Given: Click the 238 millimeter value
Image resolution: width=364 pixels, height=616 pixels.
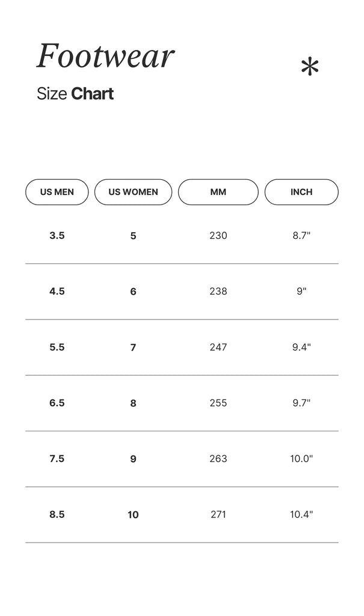Looking at the screenshot, I should [218, 291].
